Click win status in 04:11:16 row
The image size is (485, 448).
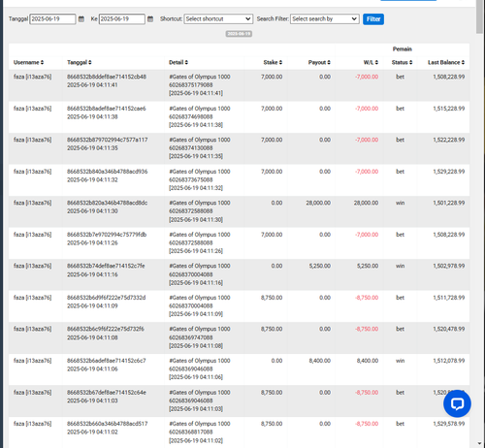401,266
